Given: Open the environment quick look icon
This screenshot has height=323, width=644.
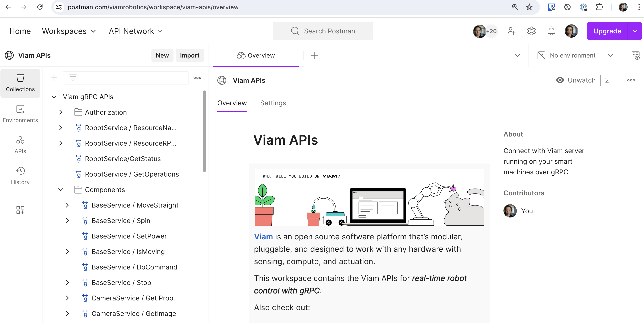Looking at the screenshot, I should click(x=635, y=55).
